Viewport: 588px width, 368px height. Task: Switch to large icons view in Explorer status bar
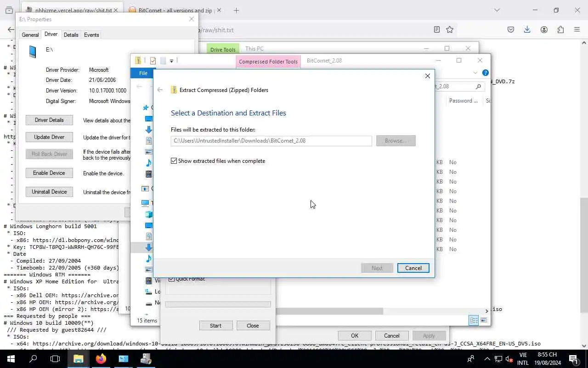[x=484, y=321]
